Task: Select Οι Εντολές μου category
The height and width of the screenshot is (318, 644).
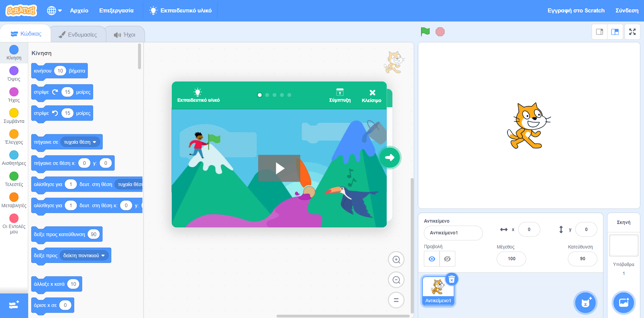Action: [14, 224]
